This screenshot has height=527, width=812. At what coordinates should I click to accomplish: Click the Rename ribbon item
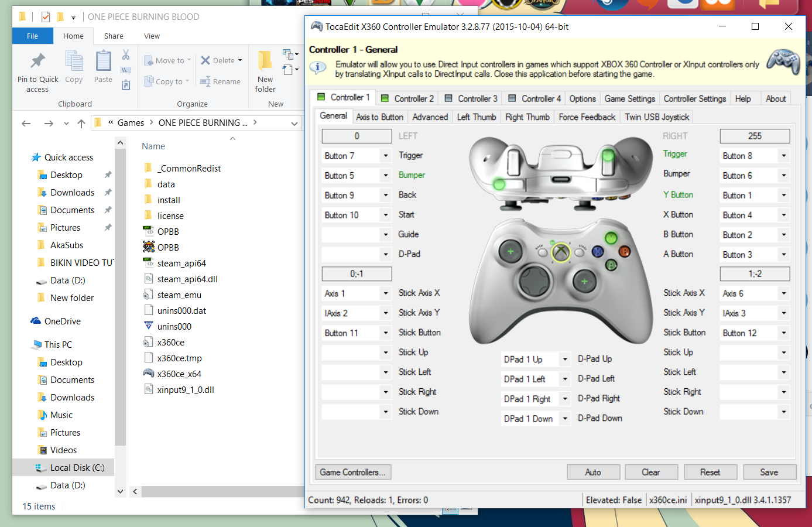220,81
